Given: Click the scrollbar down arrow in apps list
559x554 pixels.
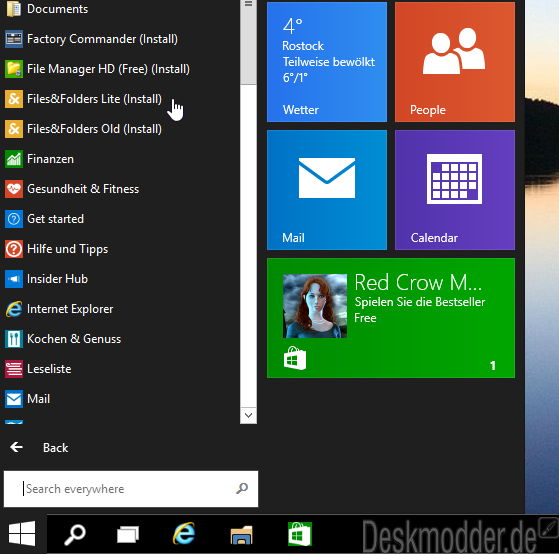Looking at the screenshot, I should (x=248, y=415).
